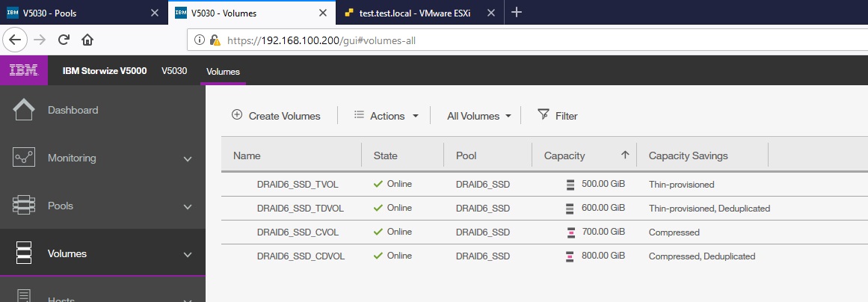Open the Actions dropdown menu
This screenshot has width=868, height=302.
coord(386,116)
